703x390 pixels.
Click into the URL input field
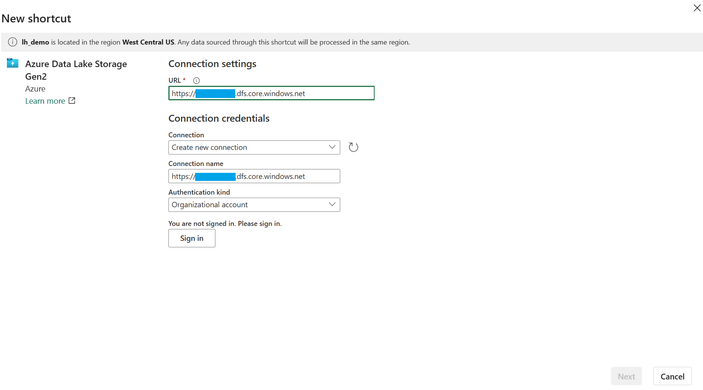(271, 93)
